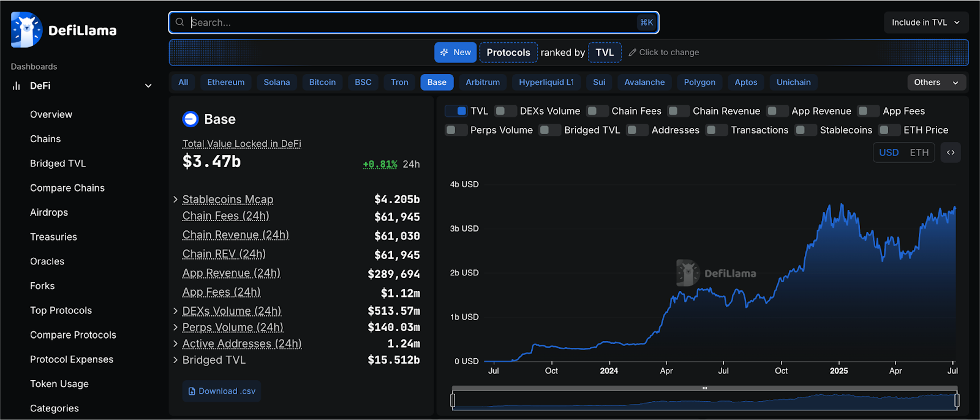Expand the Bridged TVL stats row

tap(175, 360)
